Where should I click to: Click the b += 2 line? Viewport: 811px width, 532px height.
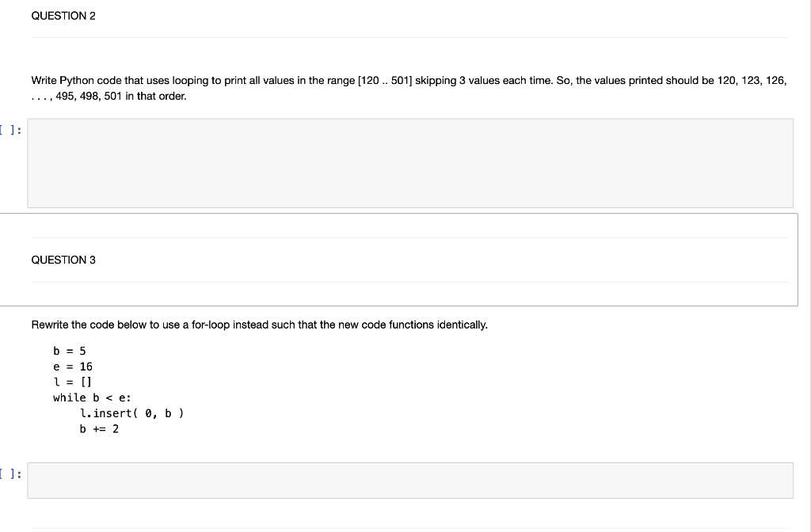[98, 428]
